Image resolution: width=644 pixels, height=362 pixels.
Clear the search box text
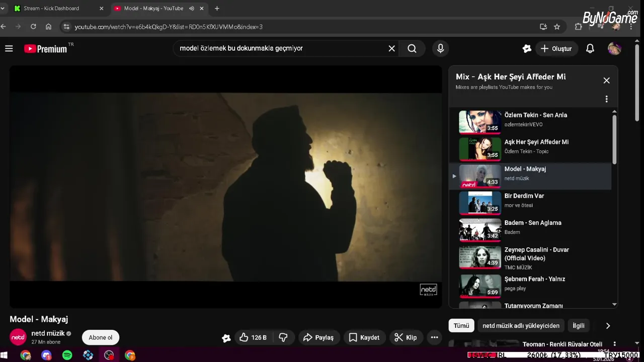click(392, 49)
